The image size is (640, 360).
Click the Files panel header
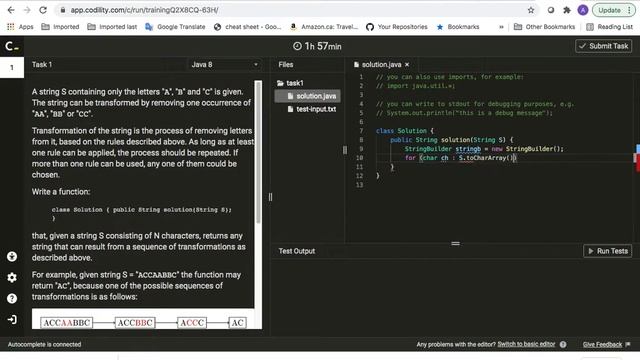pyautogui.click(x=286, y=64)
